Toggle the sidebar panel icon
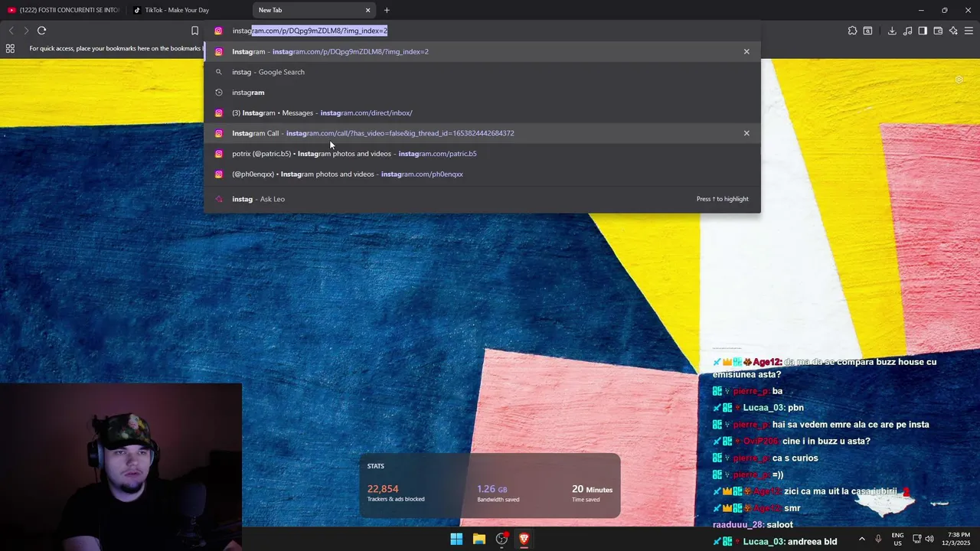Screen dimensions: 980x551 click(x=923, y=31)
